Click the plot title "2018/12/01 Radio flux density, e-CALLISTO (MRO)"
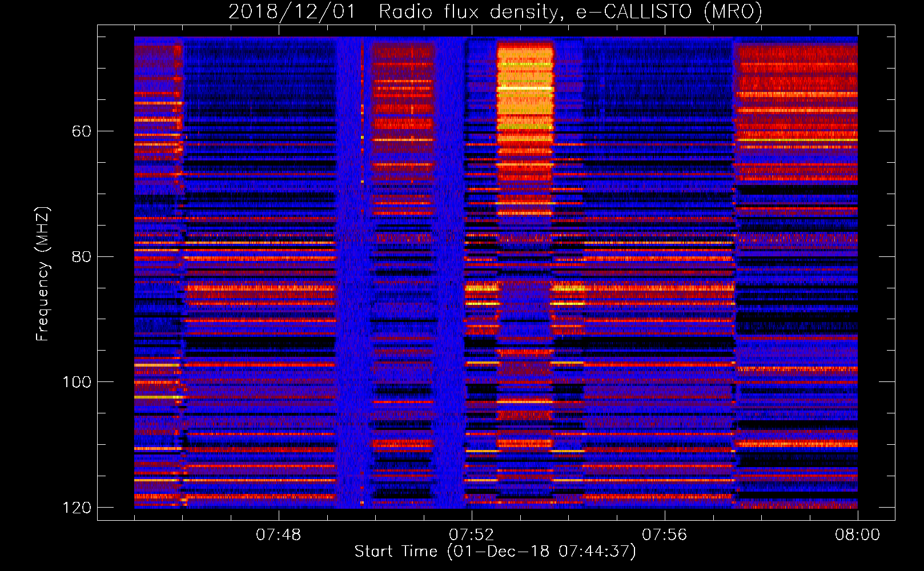This screenshot has width=924, height=571. [495, 12]
